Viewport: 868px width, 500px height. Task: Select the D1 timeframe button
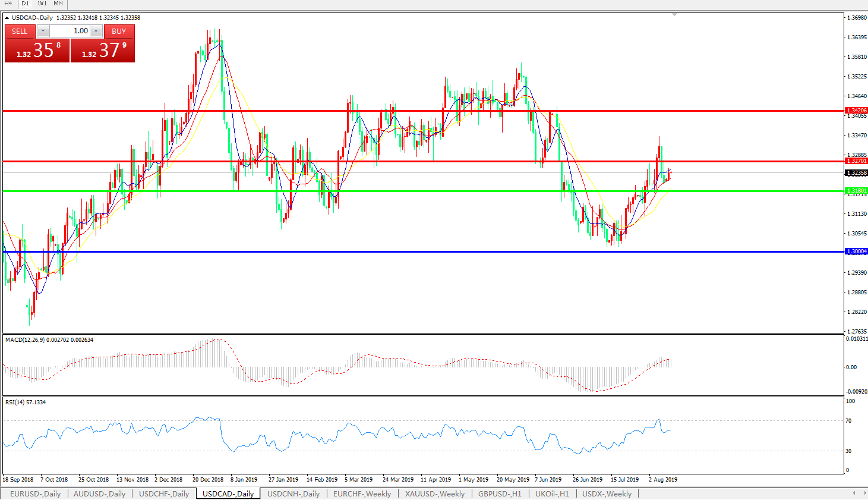25,4
